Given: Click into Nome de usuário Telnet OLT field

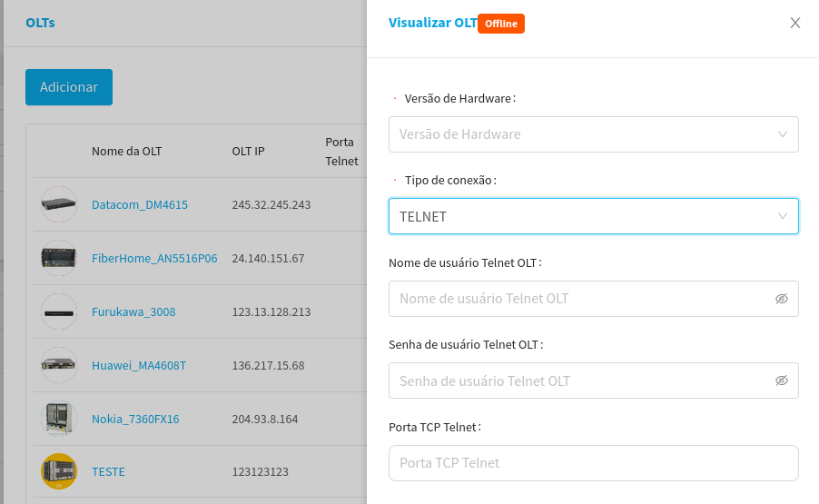Looking at the screenshot, I should 579,299.
